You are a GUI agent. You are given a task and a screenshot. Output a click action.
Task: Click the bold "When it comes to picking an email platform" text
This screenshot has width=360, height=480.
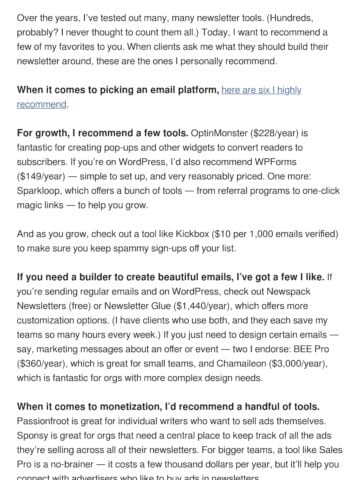118,90
